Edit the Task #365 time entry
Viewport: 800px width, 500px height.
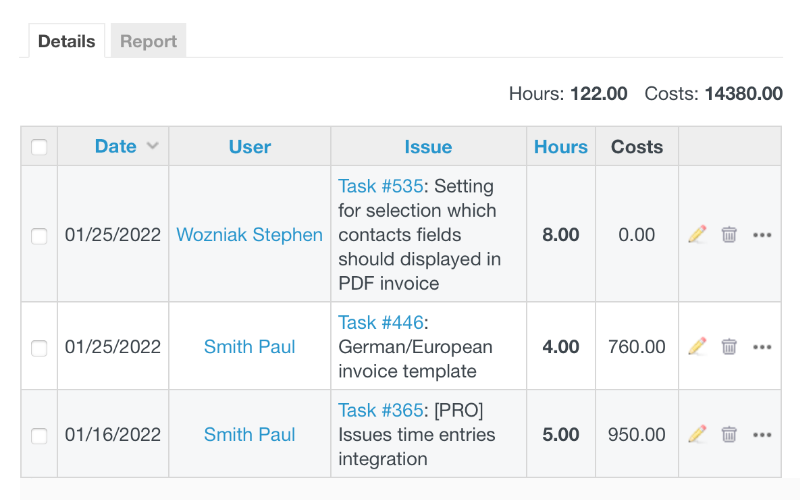click(697, 434)
